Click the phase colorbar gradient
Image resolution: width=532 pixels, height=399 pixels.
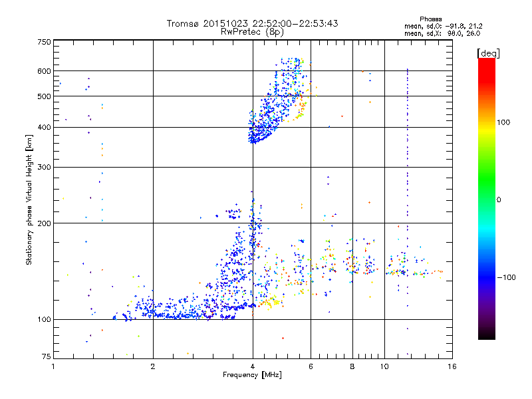pos(487,199)
